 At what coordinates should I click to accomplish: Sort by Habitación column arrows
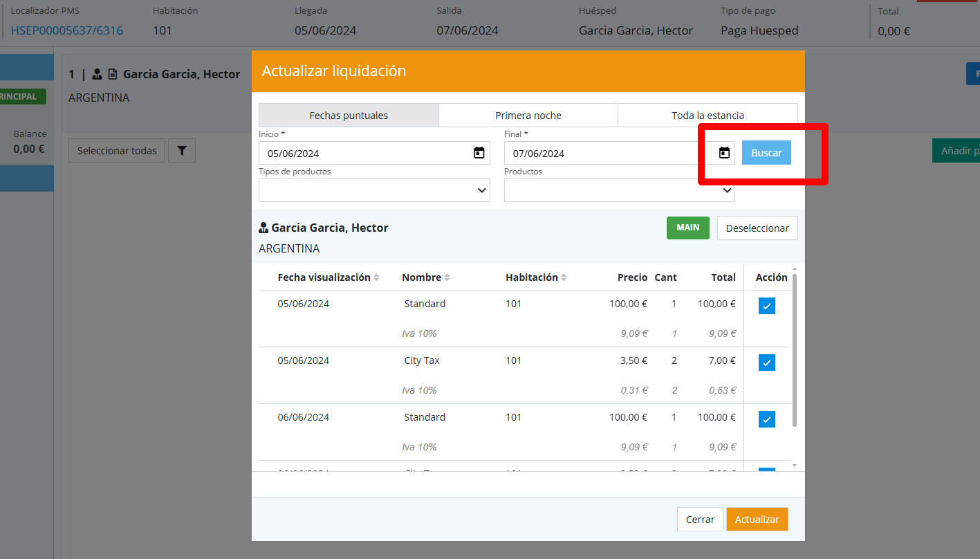(564, 277)
